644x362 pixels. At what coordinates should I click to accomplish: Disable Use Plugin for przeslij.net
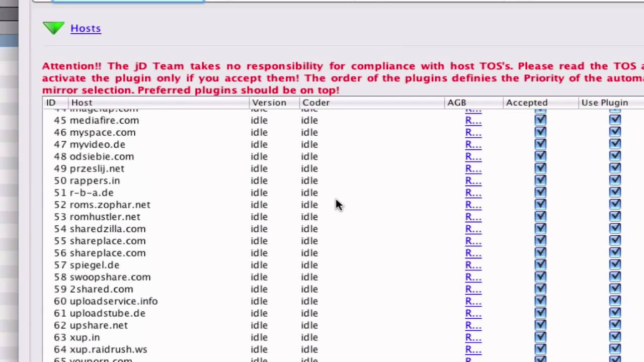tap(615, 168)
